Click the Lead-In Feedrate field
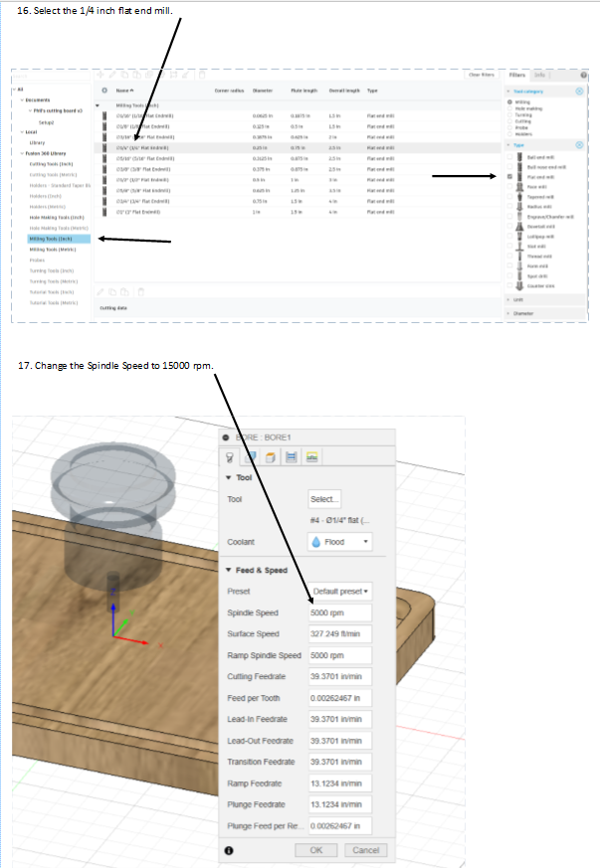This screenshot has height=868, width=600. (x=339, y=719)
